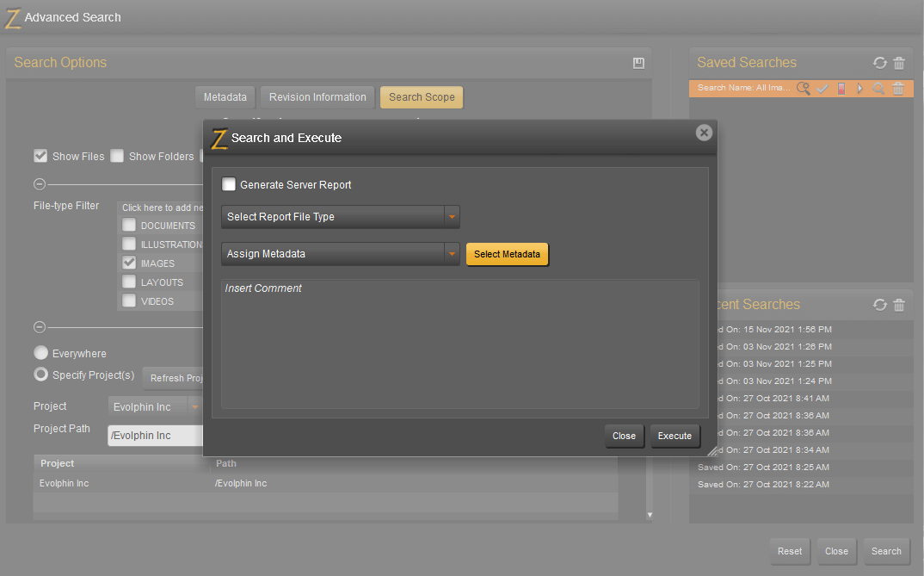Click the checkmark icon on the saved search

coord(822,88)
